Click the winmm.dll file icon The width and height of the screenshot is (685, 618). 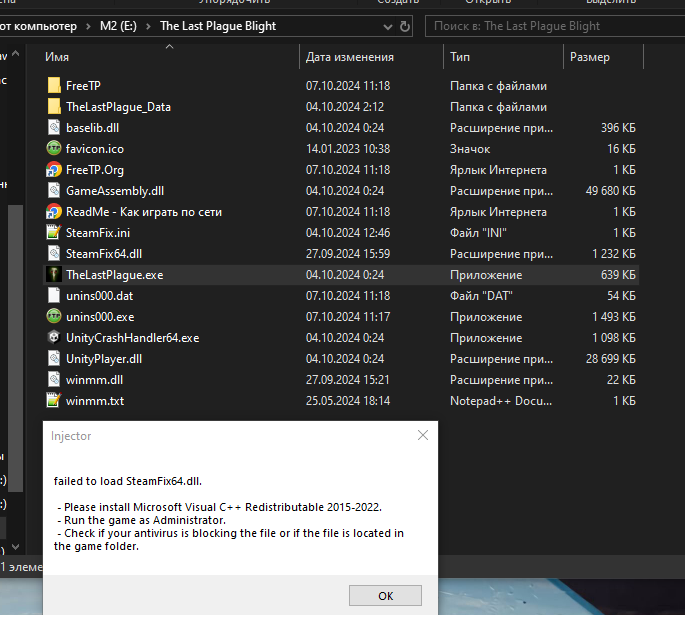pyautogui.click(x=54, y=380)
